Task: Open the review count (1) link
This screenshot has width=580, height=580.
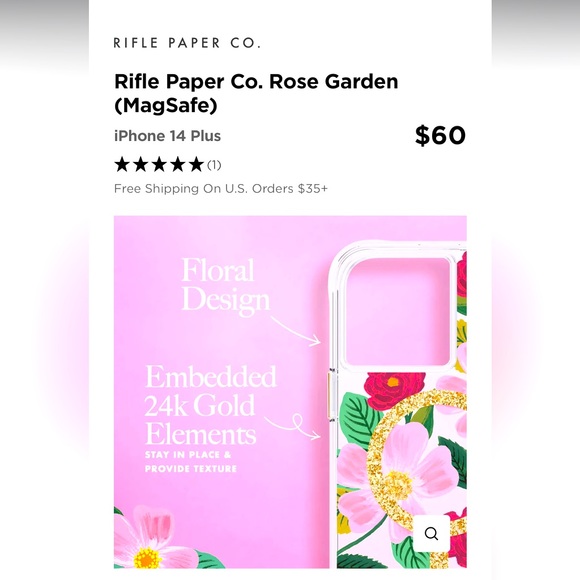Action: [214, 165]
